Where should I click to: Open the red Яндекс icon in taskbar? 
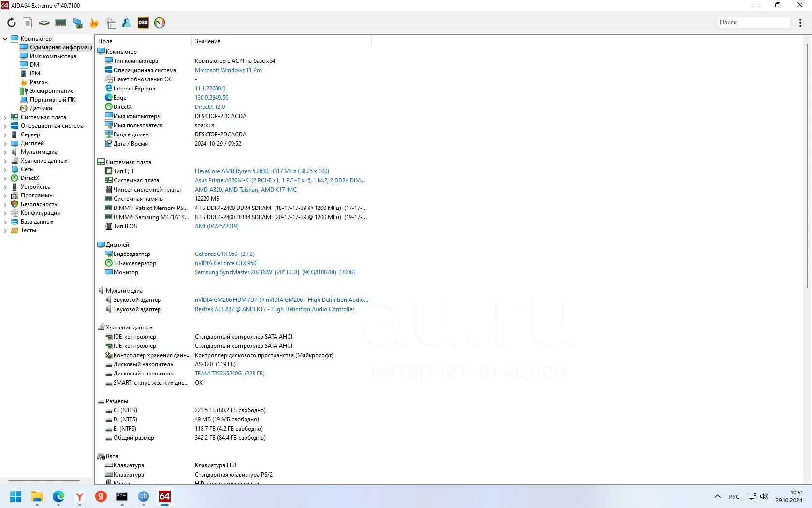click(101, 496)
